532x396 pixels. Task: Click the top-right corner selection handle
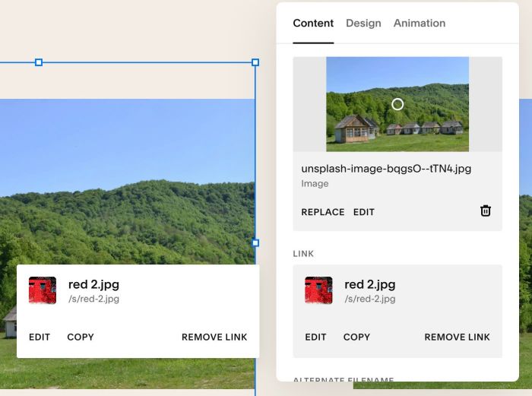pos(255,62)
